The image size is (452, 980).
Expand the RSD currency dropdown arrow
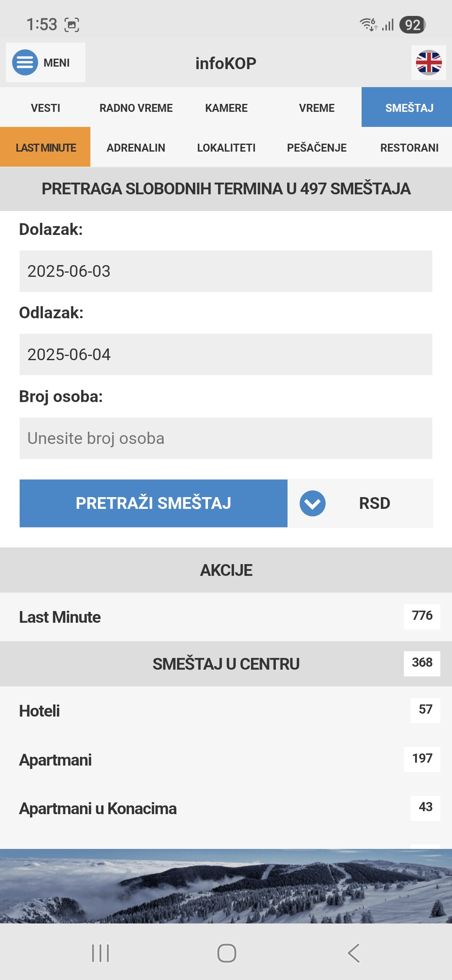tap(313, 503)
